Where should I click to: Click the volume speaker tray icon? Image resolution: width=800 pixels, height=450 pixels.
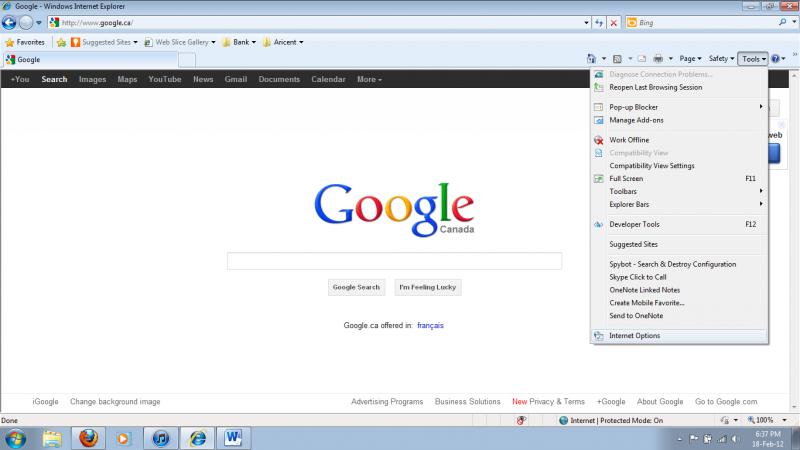click(735, 439)
